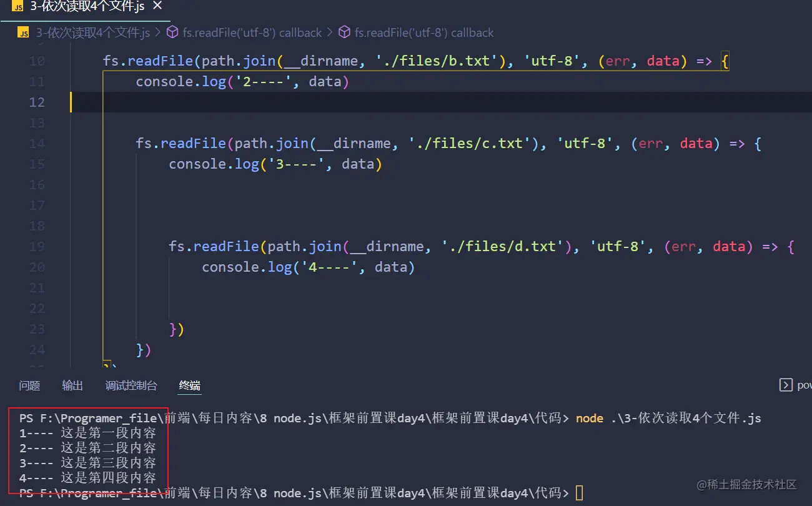Click readFile on line 10
The image size is (812, 506).
(x=161, y=61)
